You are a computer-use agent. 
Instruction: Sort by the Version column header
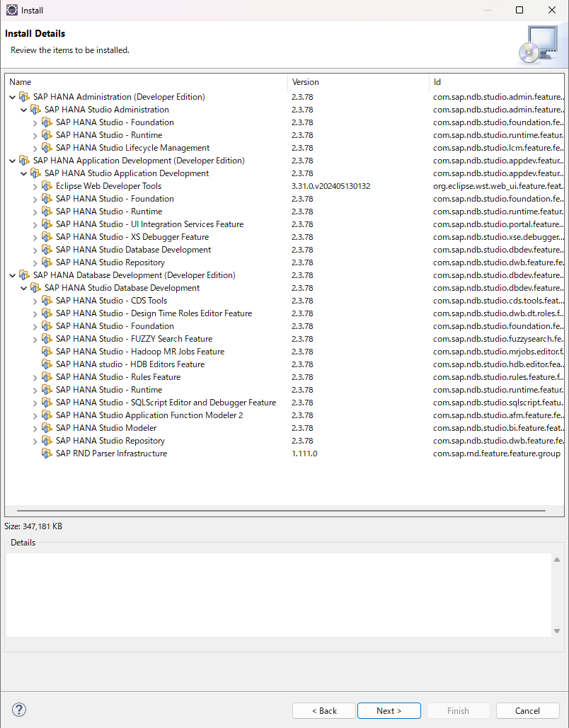point(358,82)
